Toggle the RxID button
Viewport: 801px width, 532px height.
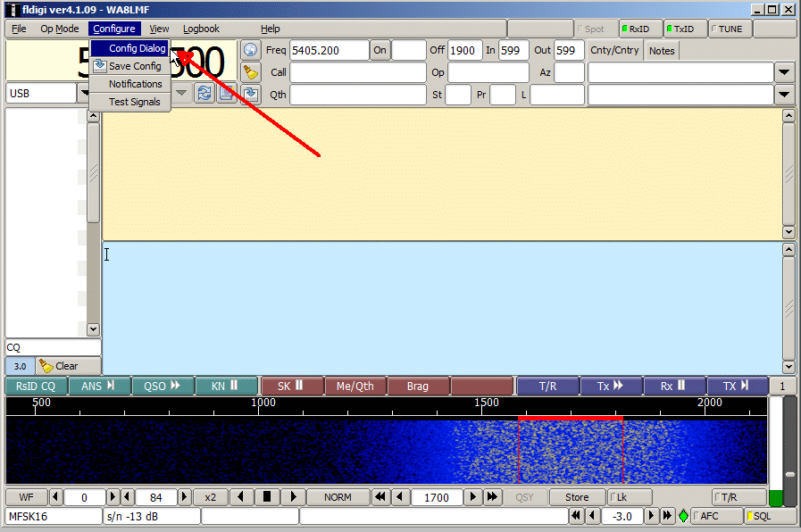(640, 29)
